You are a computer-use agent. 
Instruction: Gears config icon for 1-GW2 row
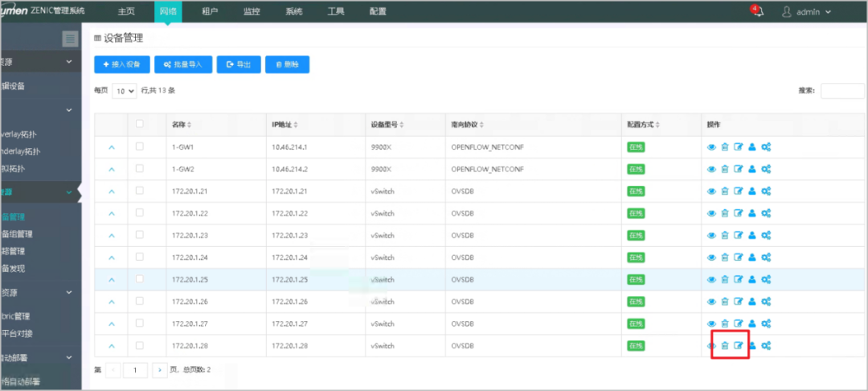pyautogui.click(x=766, y=169)
